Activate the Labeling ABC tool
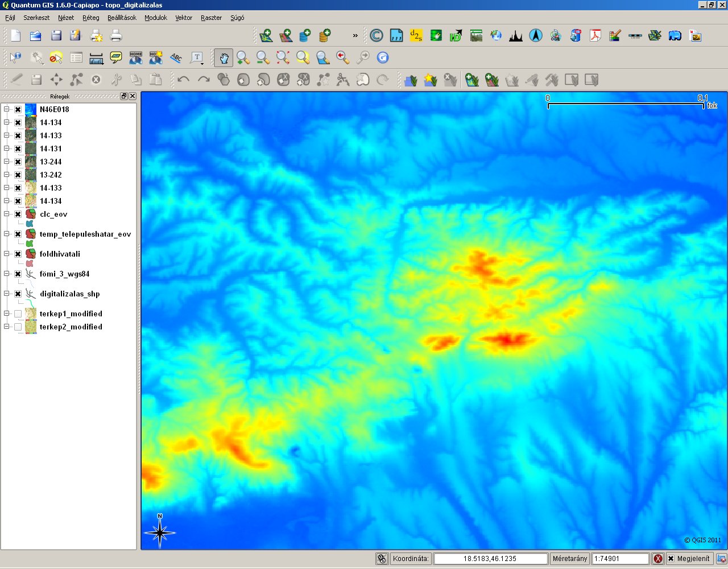The image size is (728, 569). pyautogui.click(x=176, y=57)
